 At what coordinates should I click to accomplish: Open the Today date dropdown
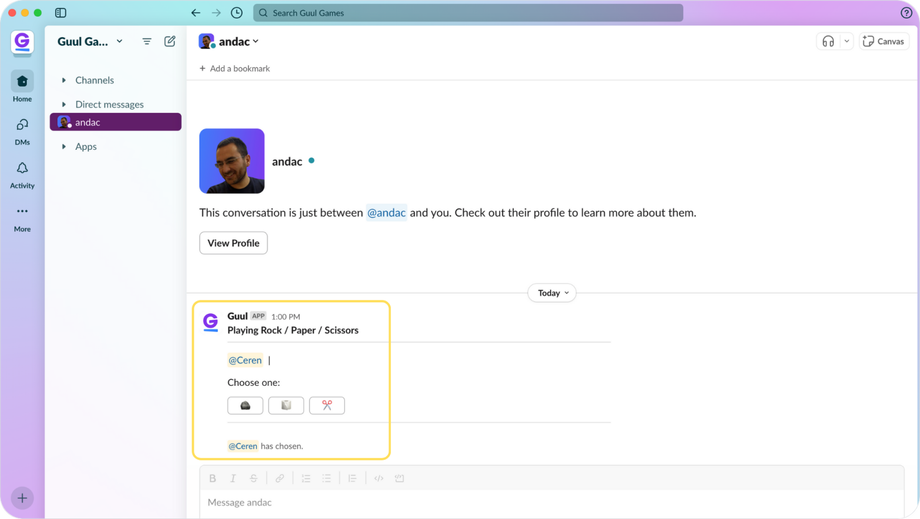(x=552, y=293)
